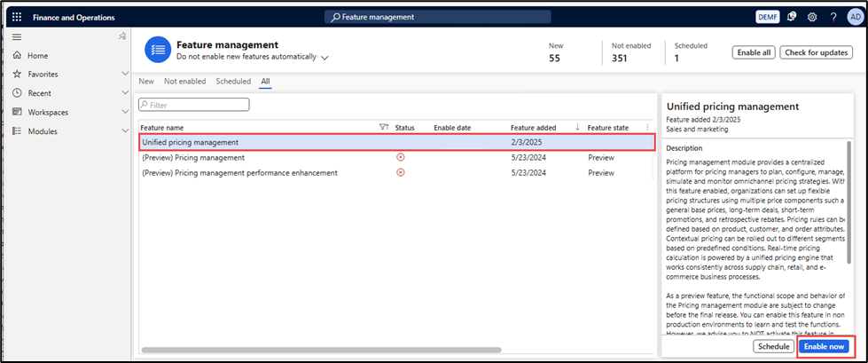Click Check for updates button

coord(816,52)
